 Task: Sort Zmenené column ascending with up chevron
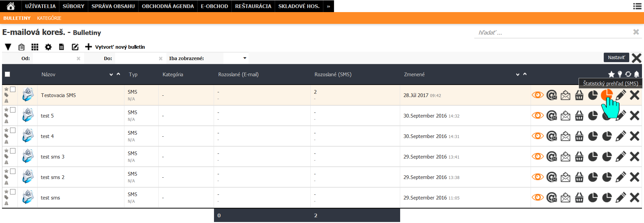[x=525, y=74]
